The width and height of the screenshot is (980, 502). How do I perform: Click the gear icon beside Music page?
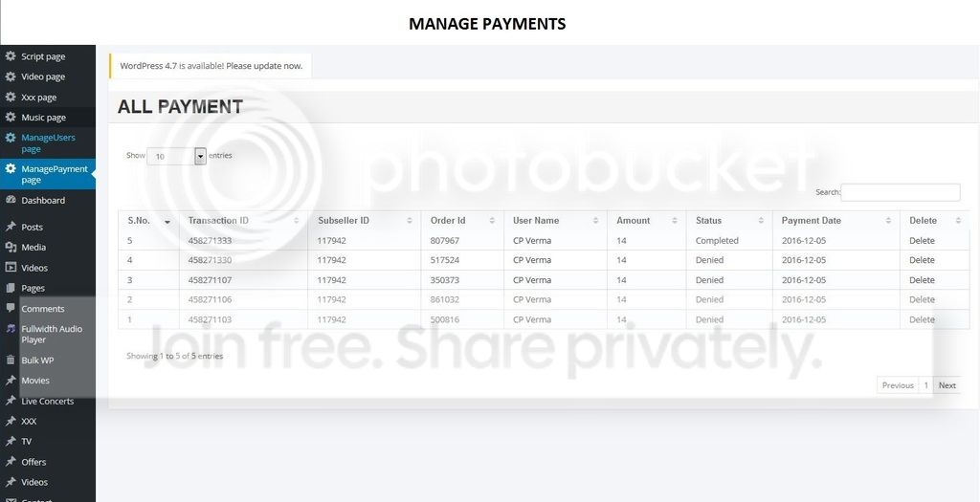point(10,117)
